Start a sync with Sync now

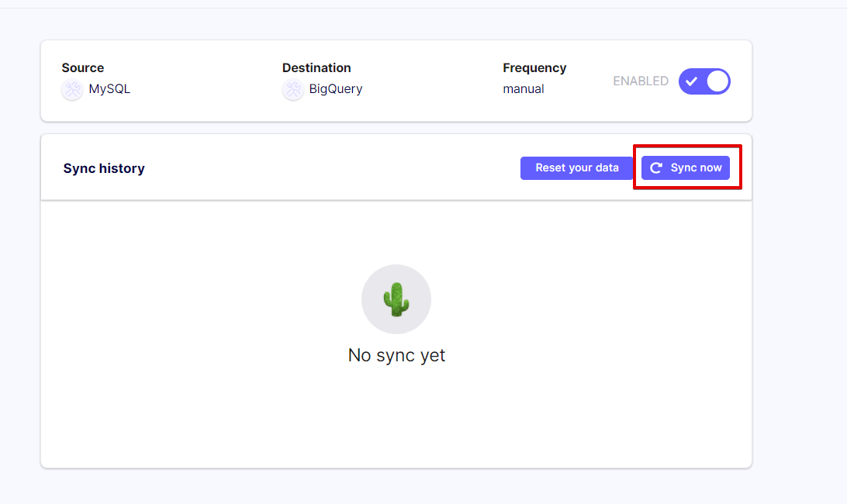686,168
